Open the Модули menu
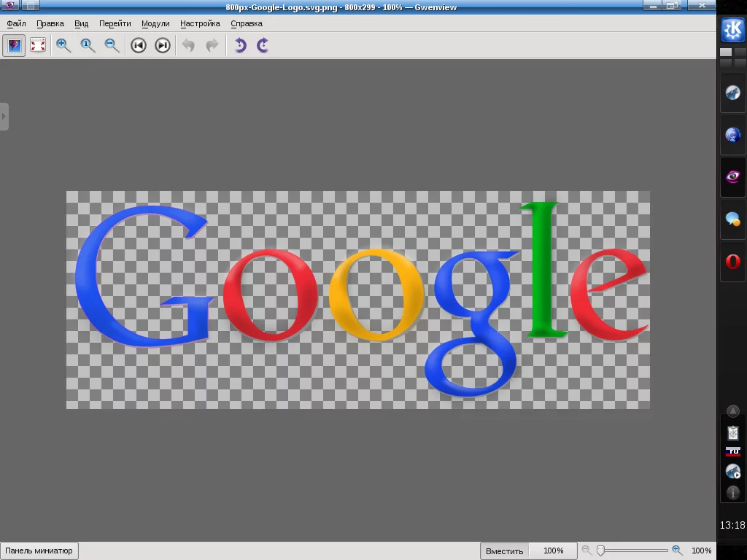747x560 pixels. pyautogui.click(x=155, y=23)
